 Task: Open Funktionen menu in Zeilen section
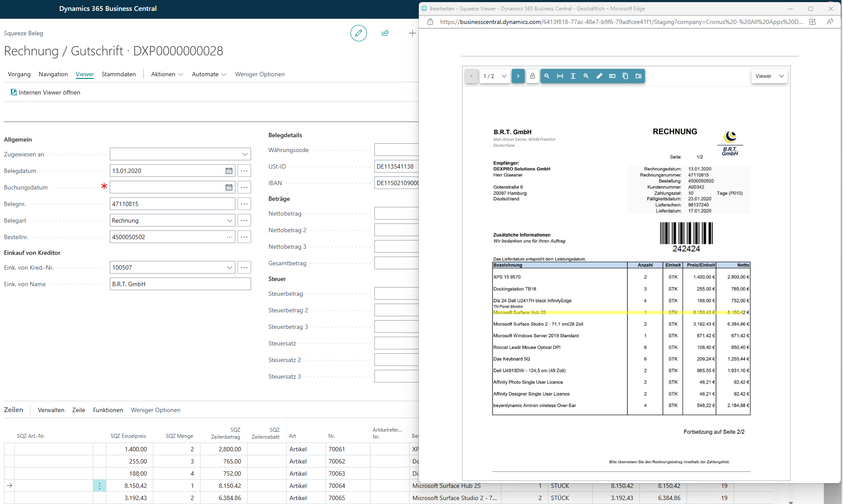click(x=108, y=410)
